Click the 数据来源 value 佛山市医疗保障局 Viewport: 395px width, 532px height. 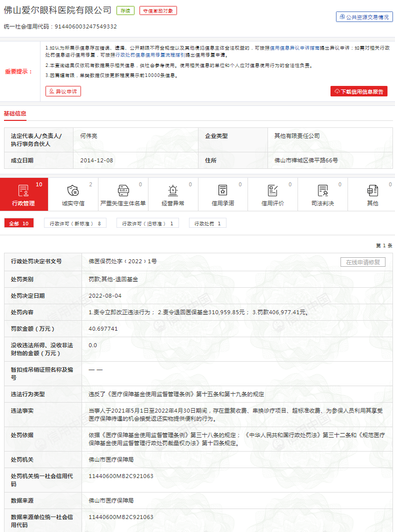point(111,501)
